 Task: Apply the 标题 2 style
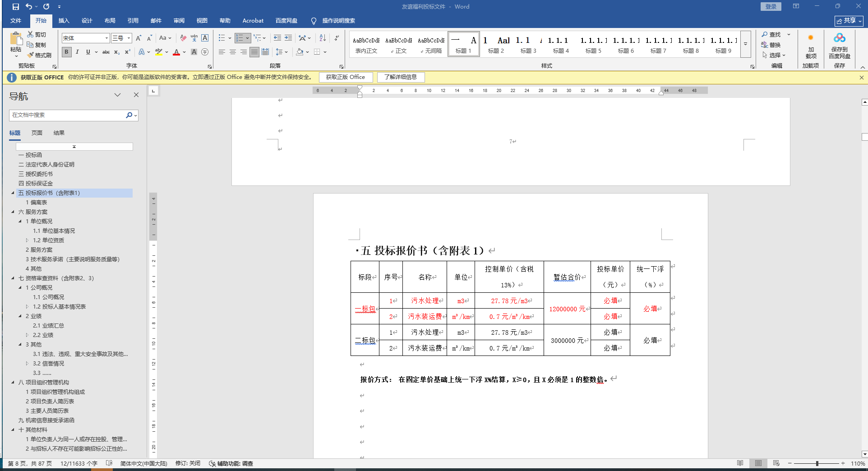pyautogui.click(x=496, y=44)
